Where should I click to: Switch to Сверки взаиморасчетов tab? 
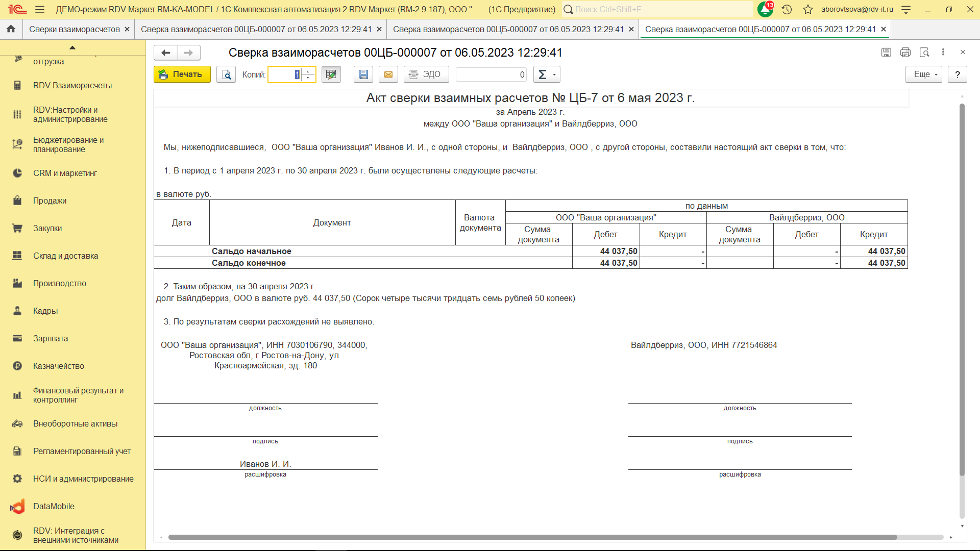coord(75,29)
